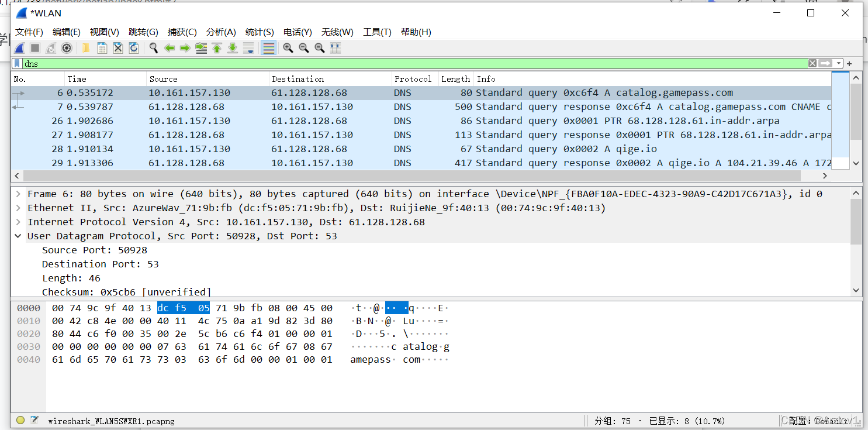868x430 pixels.
Task: Expand the Frame 6 details row
Action: pos(18,194)
